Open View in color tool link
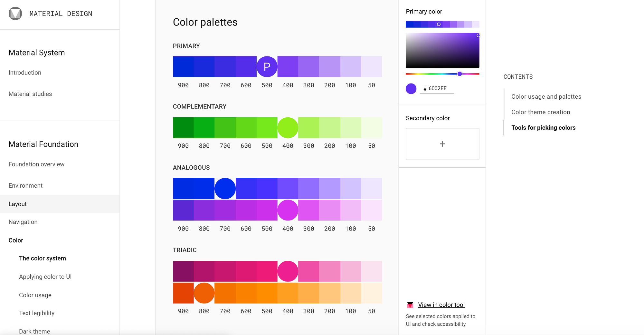Screen dimensions: 644x335 point(441,305)
